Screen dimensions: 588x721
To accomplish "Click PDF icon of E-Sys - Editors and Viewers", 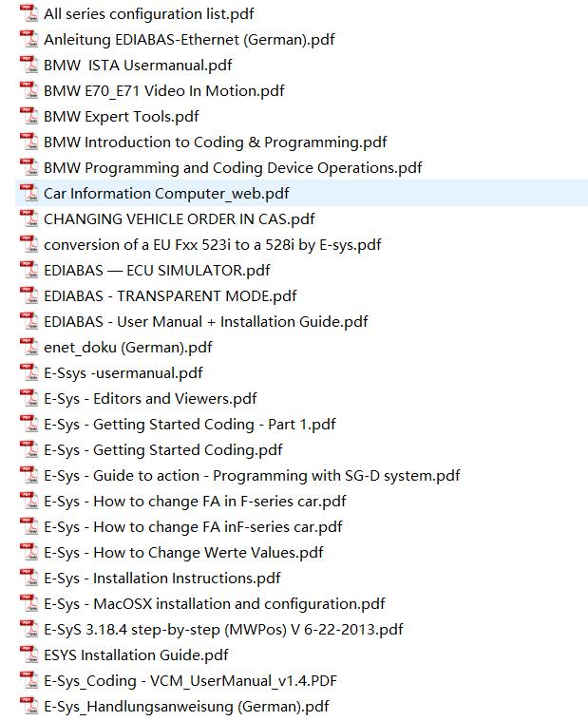I will [28, 398].
